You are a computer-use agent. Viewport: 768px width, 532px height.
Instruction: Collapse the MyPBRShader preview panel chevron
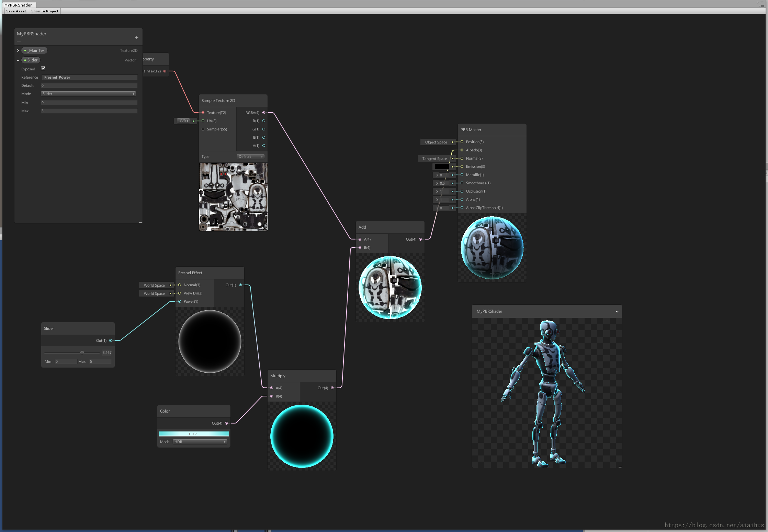[617, 312]
